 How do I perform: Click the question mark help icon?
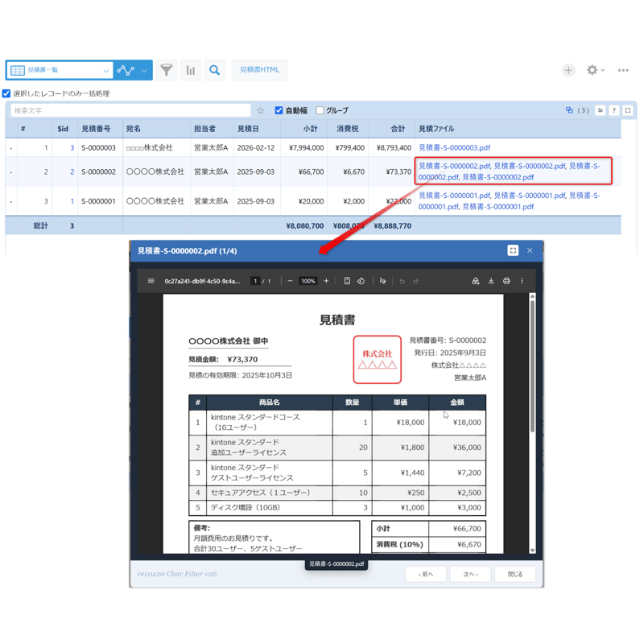point(613,110)
